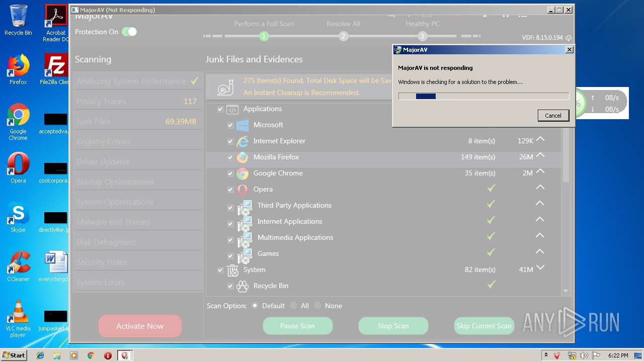Uncheck the Recycle Bin checkbox
The image size is (644, 362).
coord(230,286)
